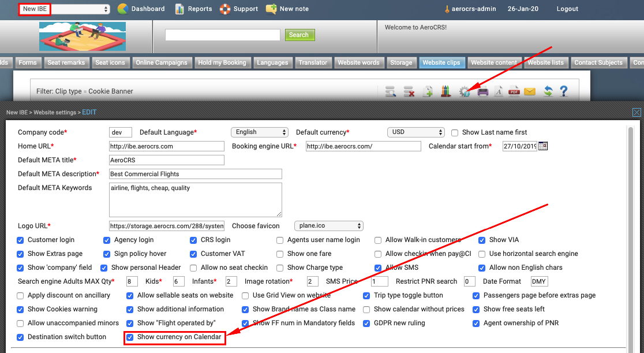The image size is (644, 353).
Task: Click the Date Format input field
Action: pyautogui.click(x=540, y=281)
